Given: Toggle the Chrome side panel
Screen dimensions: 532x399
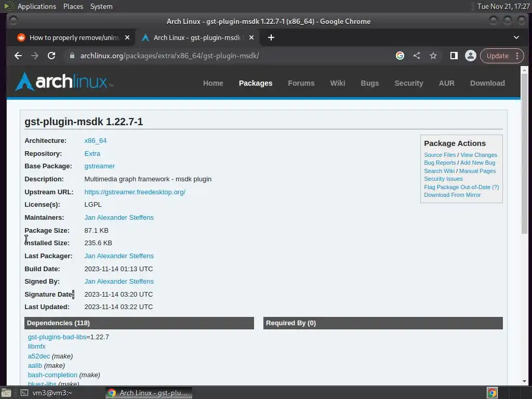Looking at the screenshot, I should (x=454, y=56).
